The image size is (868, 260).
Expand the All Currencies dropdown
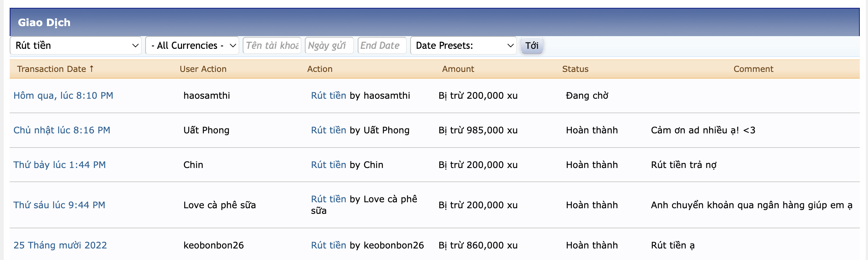click(192, 45)
